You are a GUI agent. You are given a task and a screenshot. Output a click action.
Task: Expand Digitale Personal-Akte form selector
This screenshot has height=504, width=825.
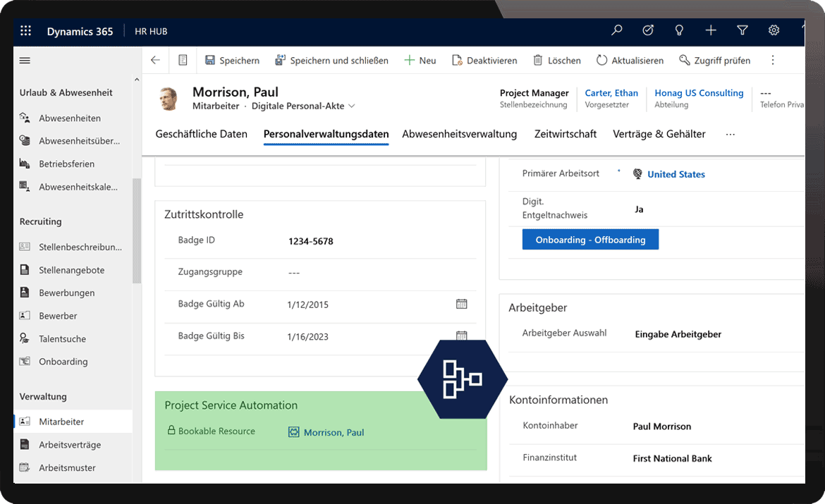[x=303, y=106]
